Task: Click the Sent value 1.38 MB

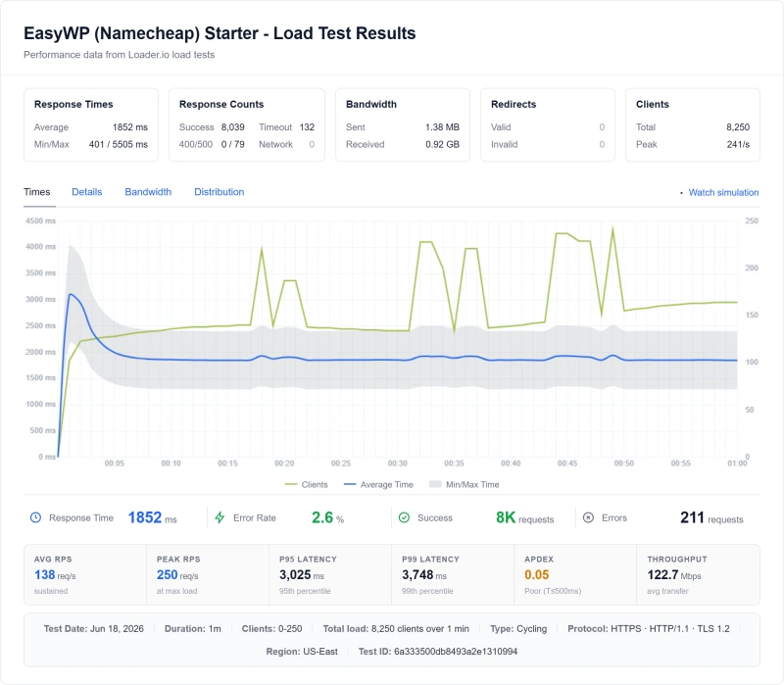Action: pos(442,127)
